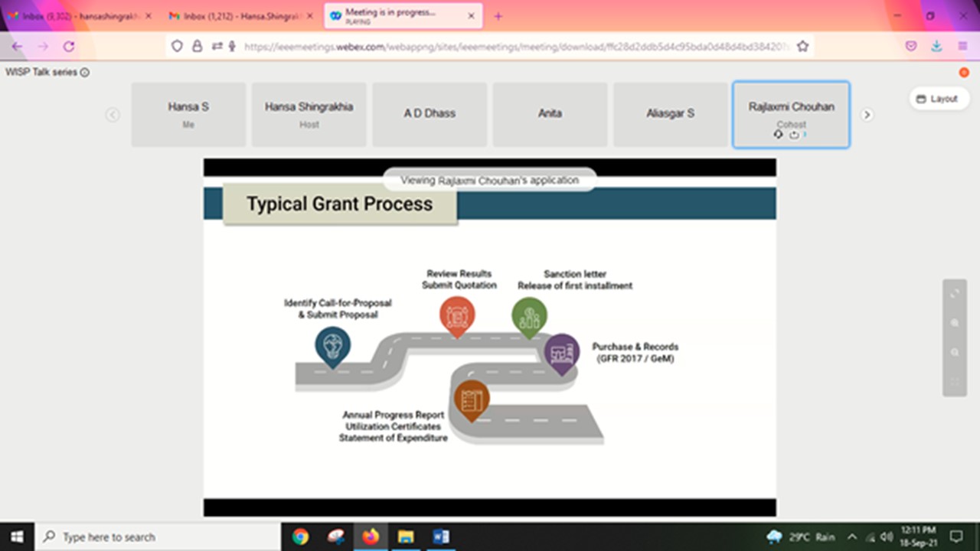The image size is (980, 551).
Task: Click the Firefox downloads arrow icon
Action: point(936,46)
